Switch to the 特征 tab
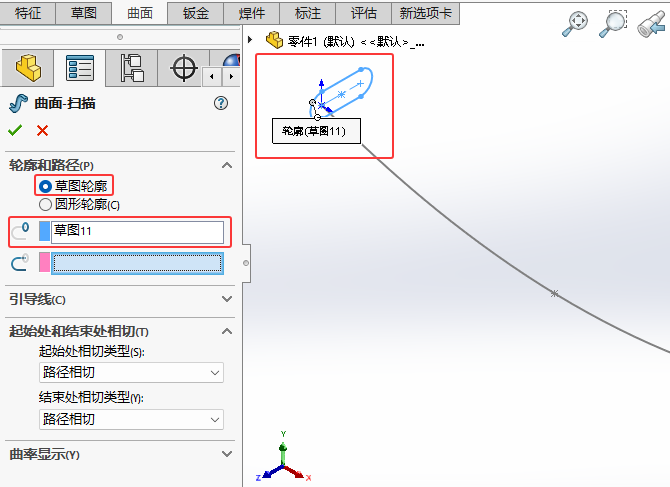670x487 pixels. point(28,13)
